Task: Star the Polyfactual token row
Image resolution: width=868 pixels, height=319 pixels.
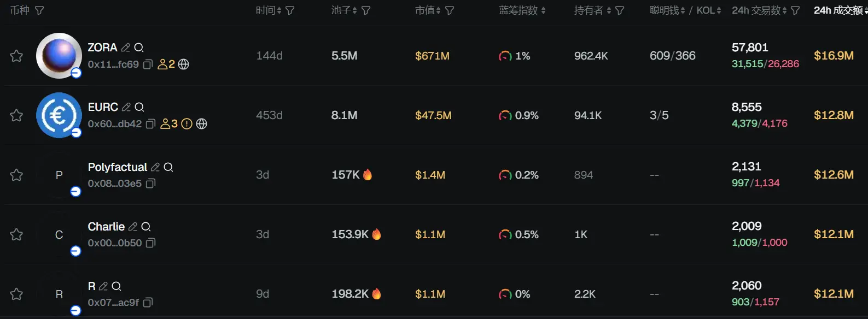Action: click(16, 175)
